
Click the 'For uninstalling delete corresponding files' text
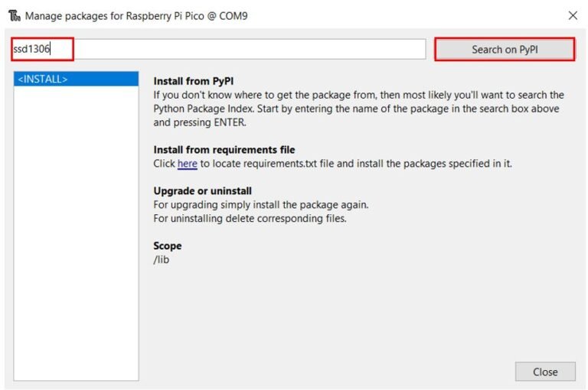pyautogui.click(x=250, y=219)
